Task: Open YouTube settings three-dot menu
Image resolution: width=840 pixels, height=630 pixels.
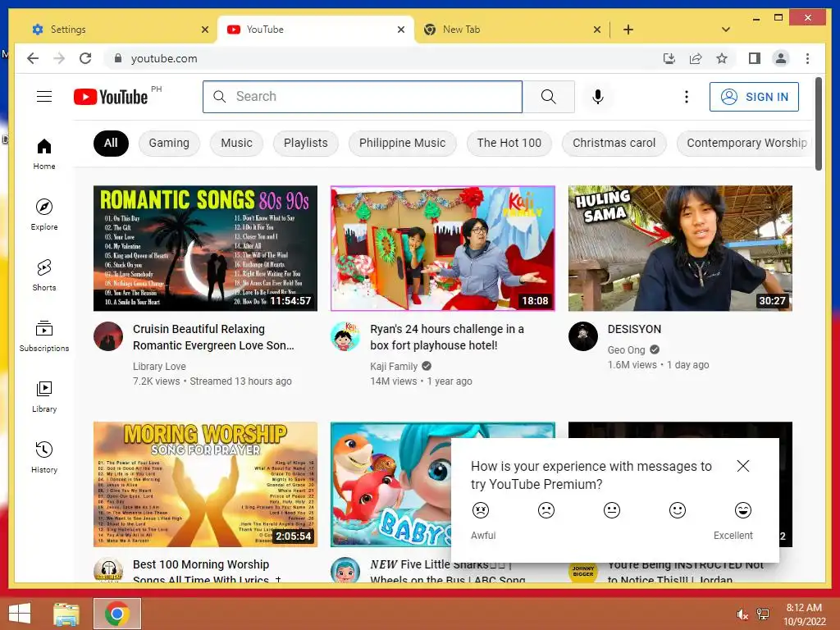Action: 687,97
